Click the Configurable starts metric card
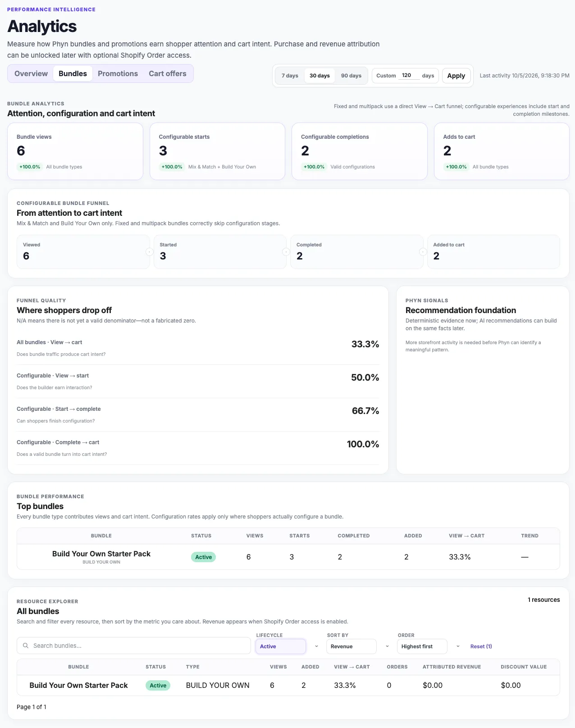 (217, 151)
